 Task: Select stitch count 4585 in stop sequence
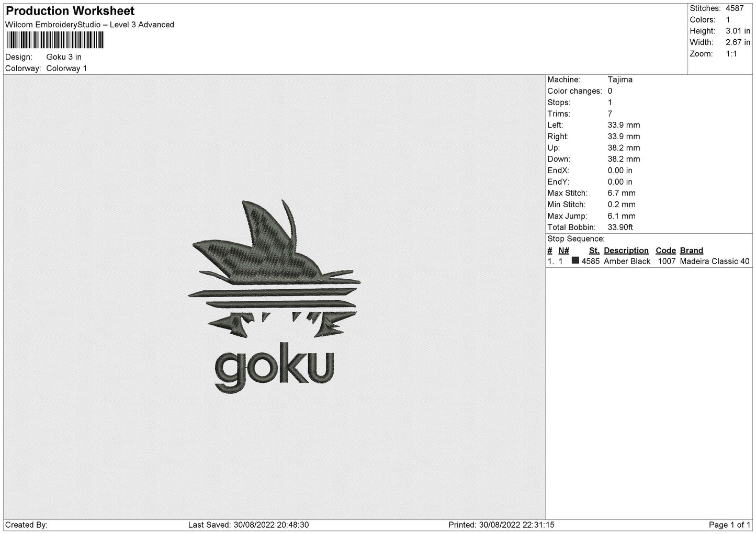(591, 262)
